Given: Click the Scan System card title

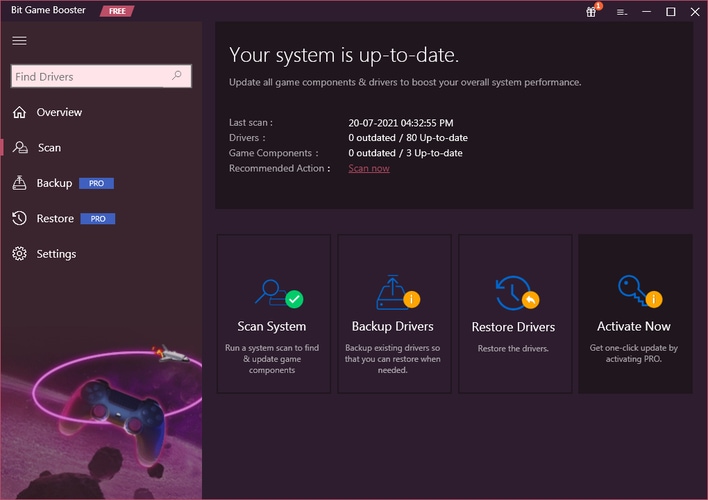Looking at the screenshot, I should (272, 326).
